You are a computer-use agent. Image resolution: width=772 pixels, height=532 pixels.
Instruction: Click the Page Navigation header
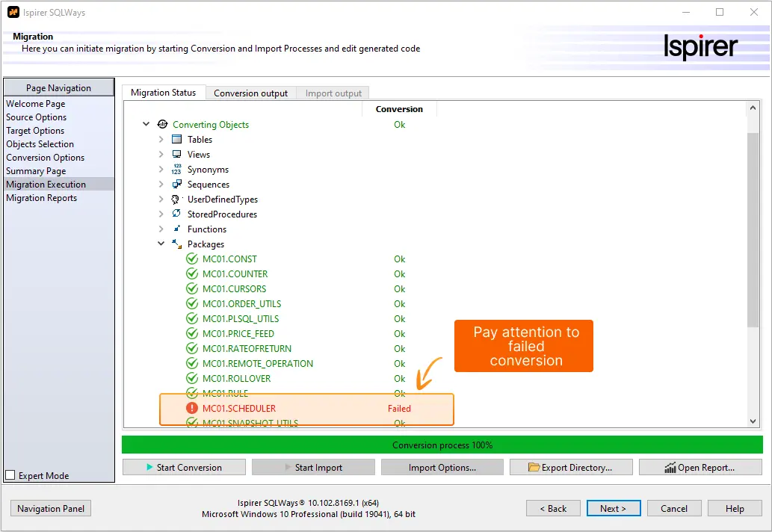[58, 87]
